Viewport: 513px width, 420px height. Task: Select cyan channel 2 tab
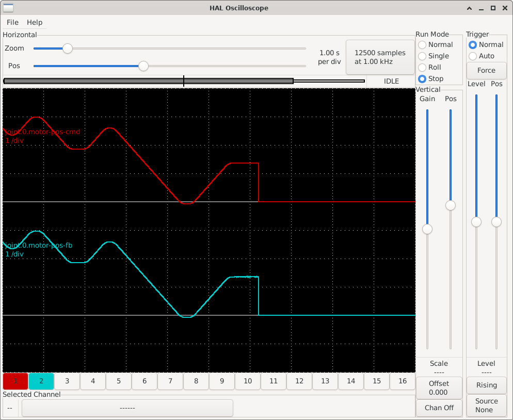41,381
